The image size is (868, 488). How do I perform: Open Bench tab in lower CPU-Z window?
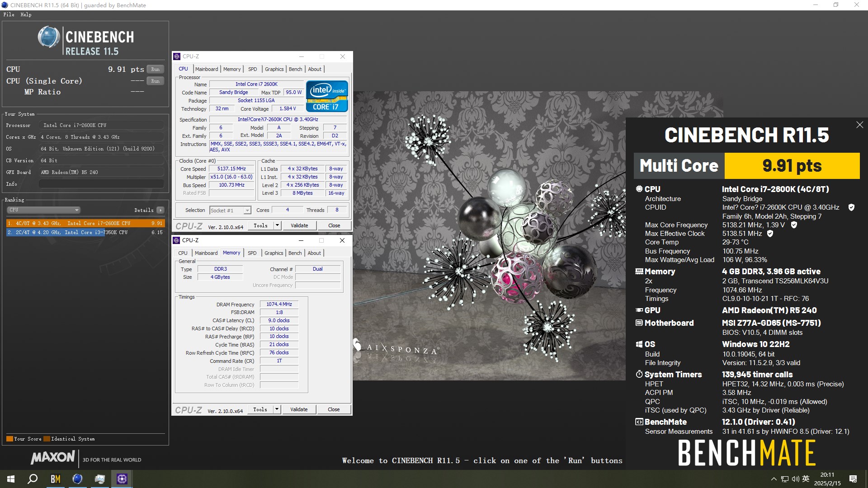coord(295,253)
